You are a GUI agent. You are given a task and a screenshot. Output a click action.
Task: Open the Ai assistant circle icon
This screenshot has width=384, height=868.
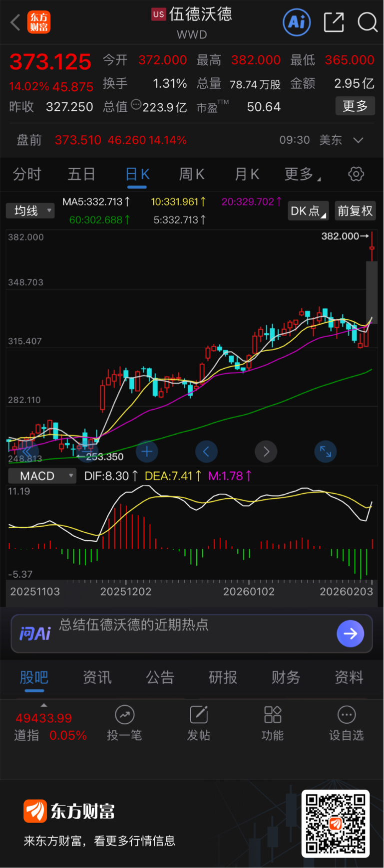click(297, 22)
